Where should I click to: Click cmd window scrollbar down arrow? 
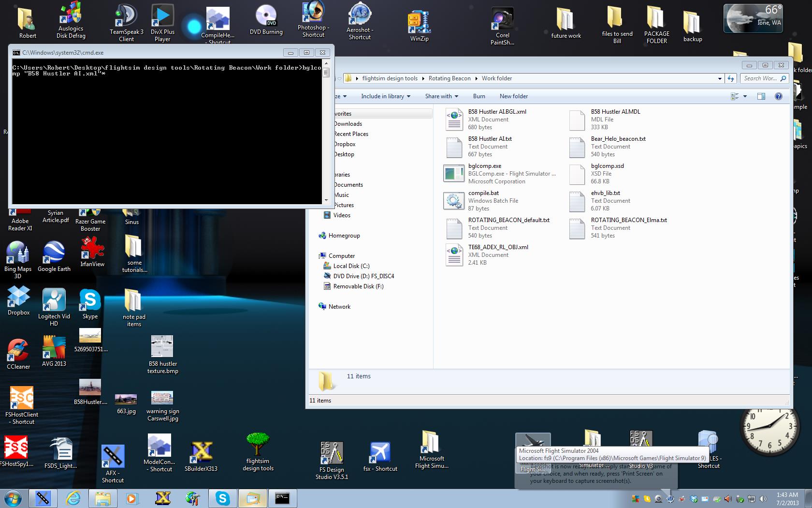[326, 200]
